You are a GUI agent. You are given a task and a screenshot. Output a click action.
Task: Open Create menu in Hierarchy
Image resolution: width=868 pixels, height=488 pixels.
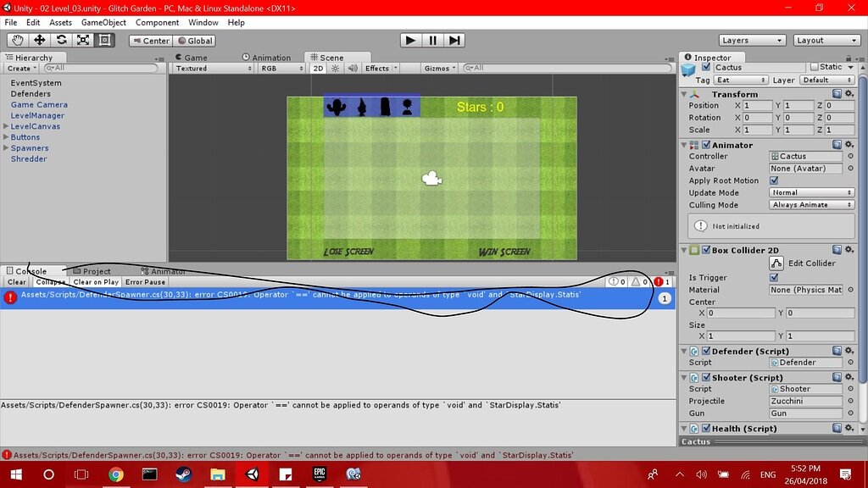[21, 68]
